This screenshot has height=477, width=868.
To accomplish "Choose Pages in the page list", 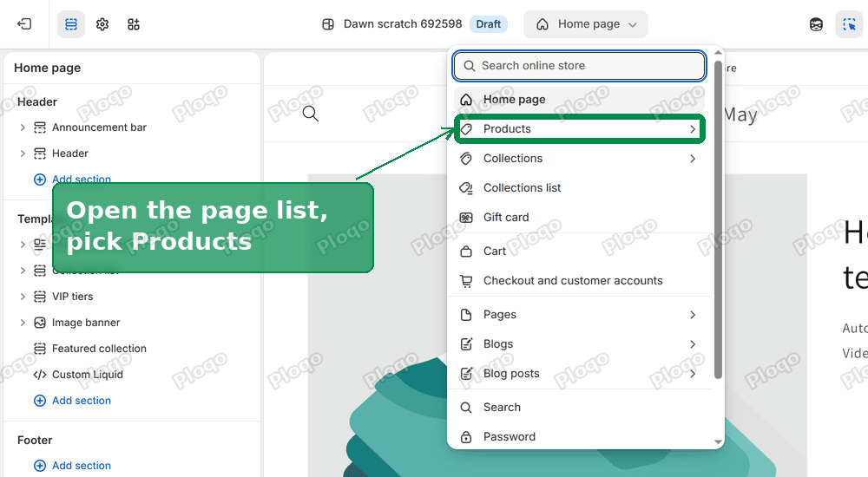I will [x=579, y=315].
